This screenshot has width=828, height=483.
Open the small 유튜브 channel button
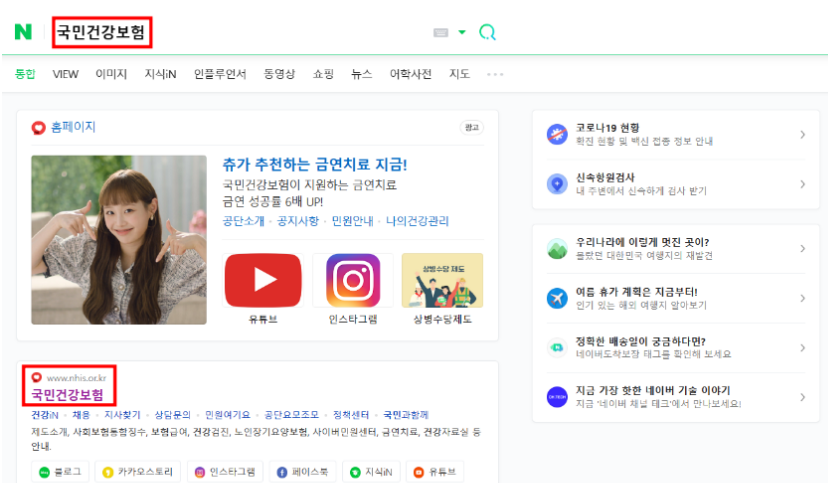pos(435,472)
